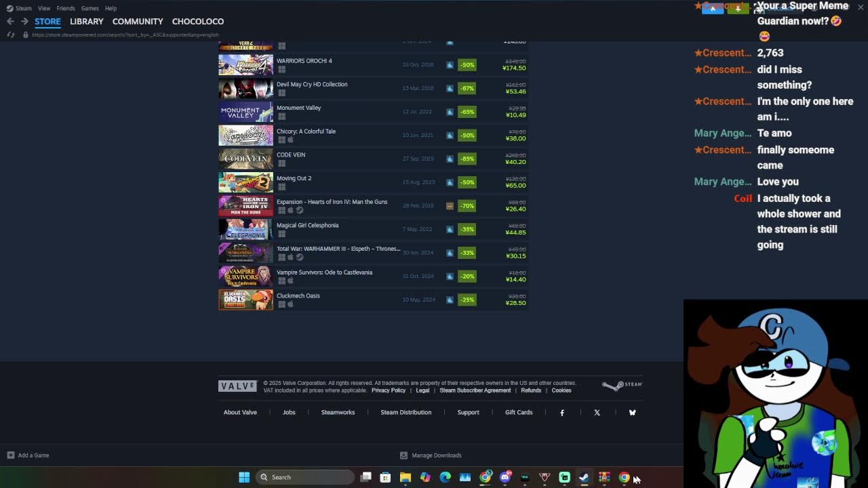Open WinRAR from the taskbar
Image resolution: width=868 pixels, height=488 pixels.
click(604, 477)
